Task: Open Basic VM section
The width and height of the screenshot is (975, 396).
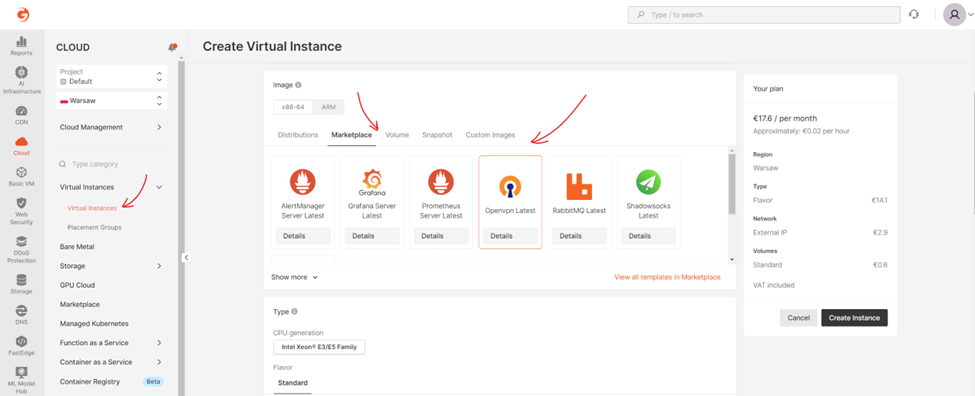Action: [22, 176]
